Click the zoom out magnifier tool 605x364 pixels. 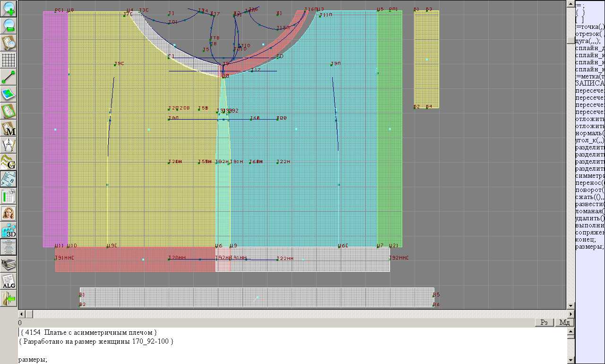point(9,26)
